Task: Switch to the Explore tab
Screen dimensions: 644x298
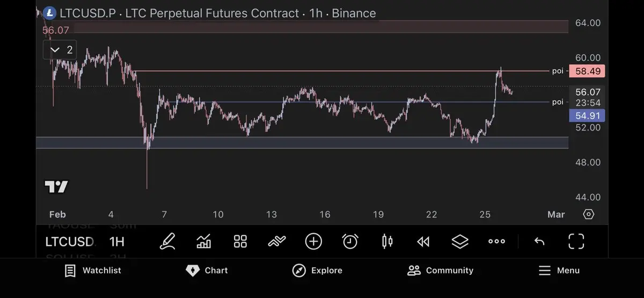Action: click(x=317, y=271)
